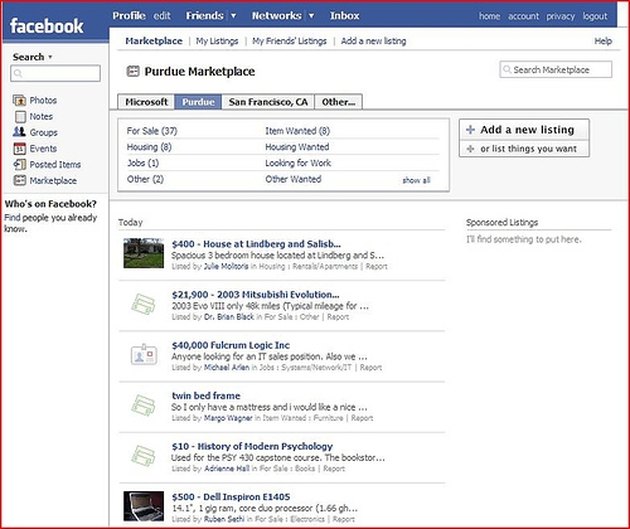Viewport: 630px width, 529px height.
Task: Open the Inbox
Action: tap(345, 16)
